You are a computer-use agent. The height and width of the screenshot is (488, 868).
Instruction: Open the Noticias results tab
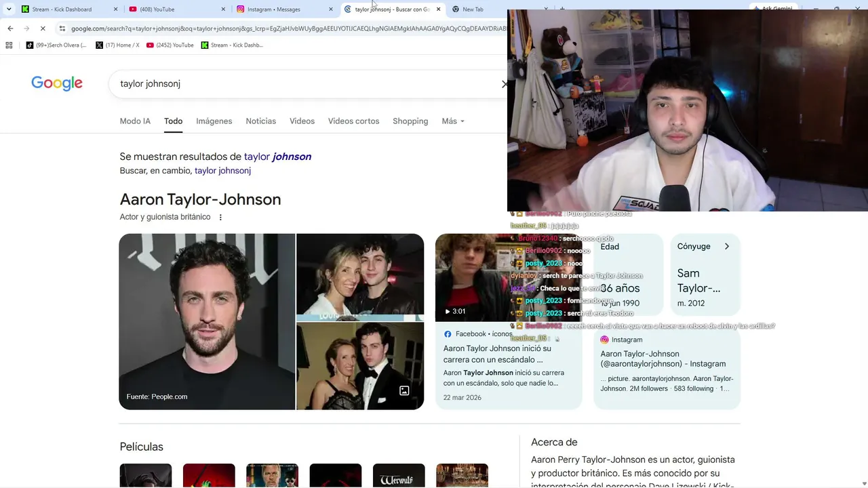[261, 121]
